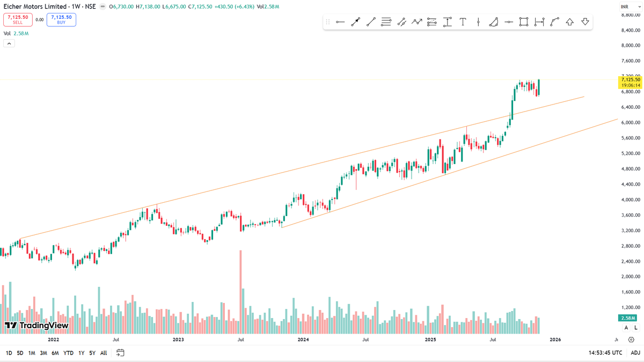Image resolution: width=644 pixels, height=362 pixels.
Task: Select the zigzag path drawing tool
Action: click(x=417, y=22)
